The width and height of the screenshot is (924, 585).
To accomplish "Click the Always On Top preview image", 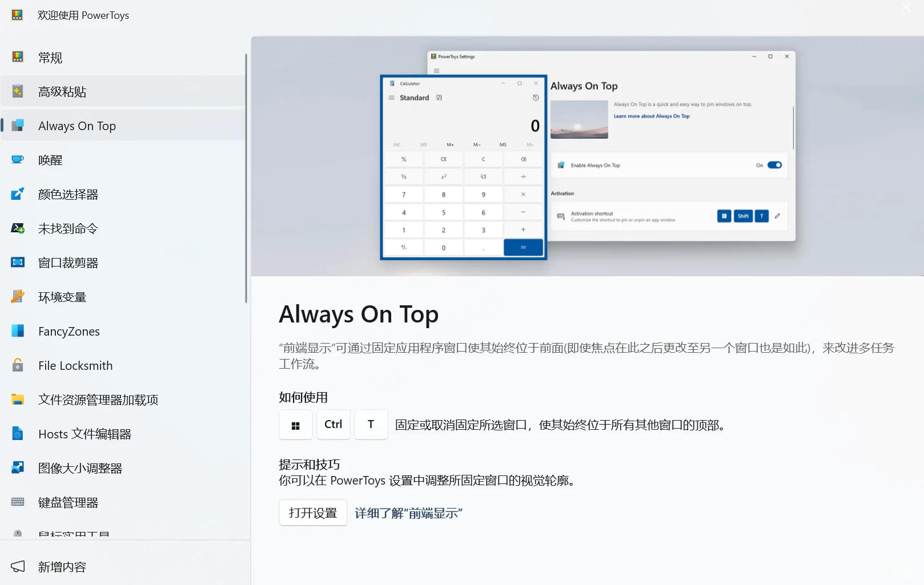I will (588, 156).
